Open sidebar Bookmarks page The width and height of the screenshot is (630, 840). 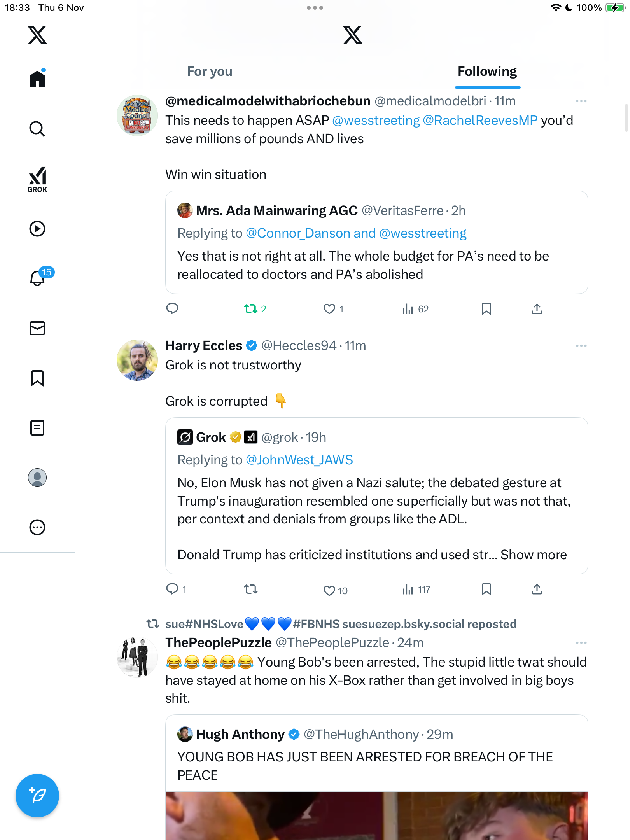point(37,378)
